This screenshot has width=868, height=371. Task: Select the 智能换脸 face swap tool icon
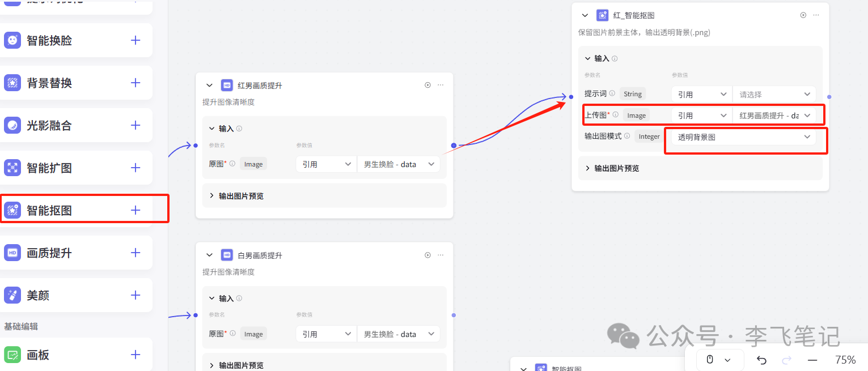(x=12, y=40)
